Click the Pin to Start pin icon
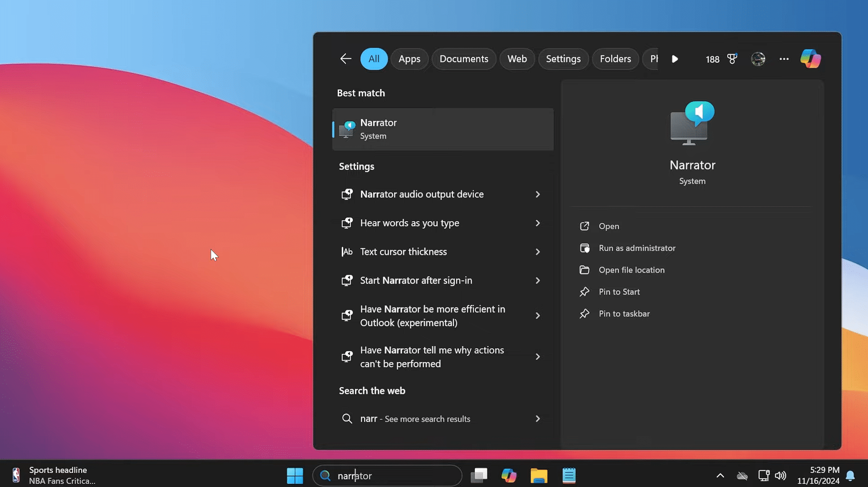Image resolution: width=868 pixels, height=487 pixels. click(x=584, y=292)
